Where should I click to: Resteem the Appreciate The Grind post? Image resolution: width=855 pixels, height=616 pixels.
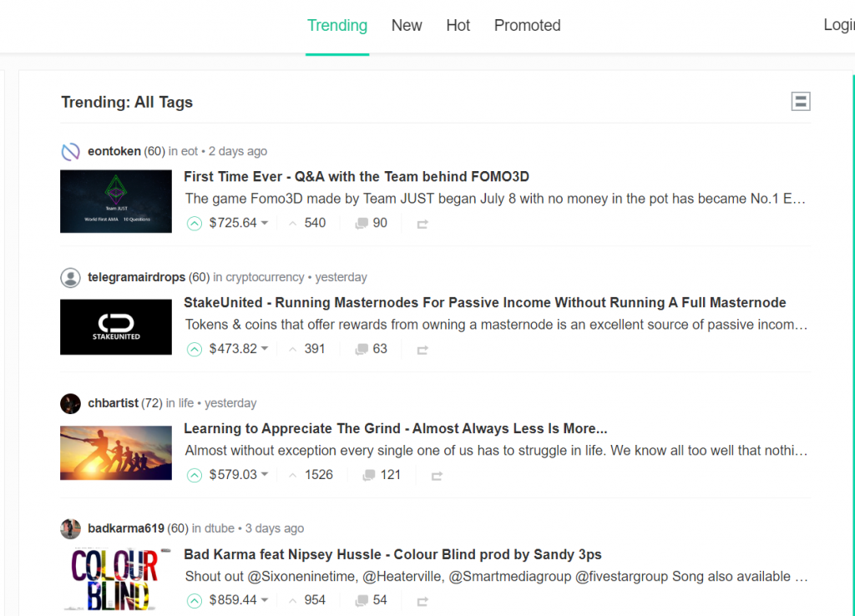(437, 476)
